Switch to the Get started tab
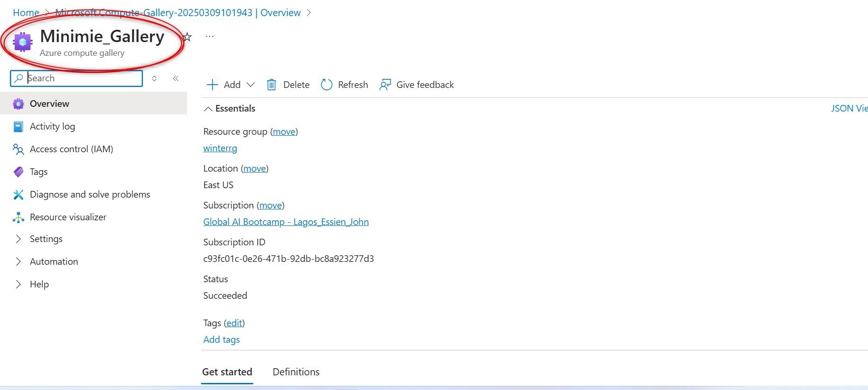 [x=227, y=372]
